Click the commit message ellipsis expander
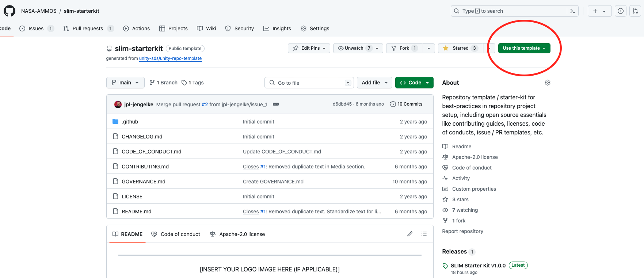The height and width of the screenshot is (278, 644). pos(276,104)
